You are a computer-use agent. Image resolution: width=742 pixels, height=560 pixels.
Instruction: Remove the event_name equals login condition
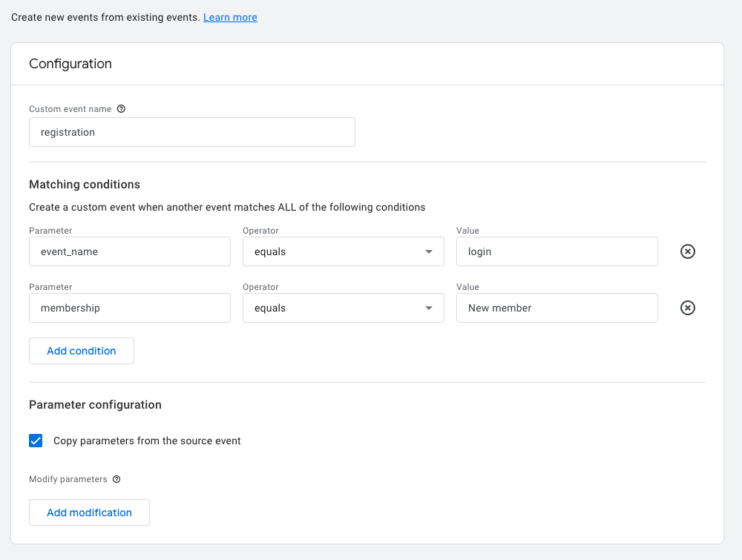[x=687, y=251]
